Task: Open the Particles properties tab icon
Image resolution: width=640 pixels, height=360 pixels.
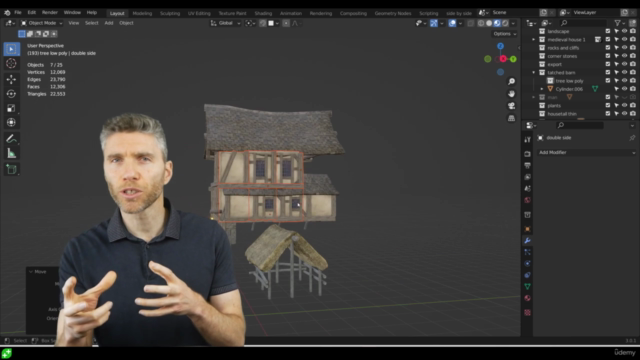Action: tap(527, 252)
